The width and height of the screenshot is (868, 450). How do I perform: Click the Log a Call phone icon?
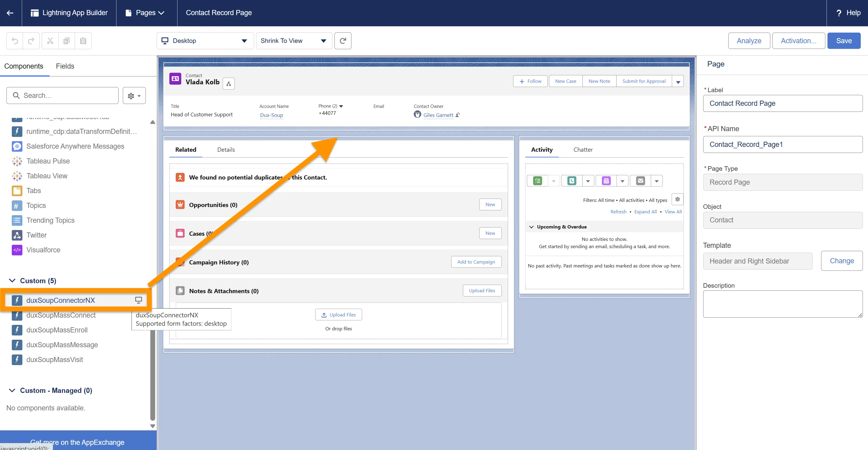[572, 181]
